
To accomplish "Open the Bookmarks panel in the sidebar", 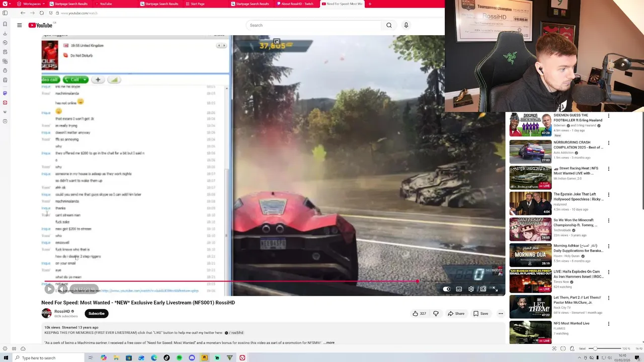I will (x=5, y=24).
